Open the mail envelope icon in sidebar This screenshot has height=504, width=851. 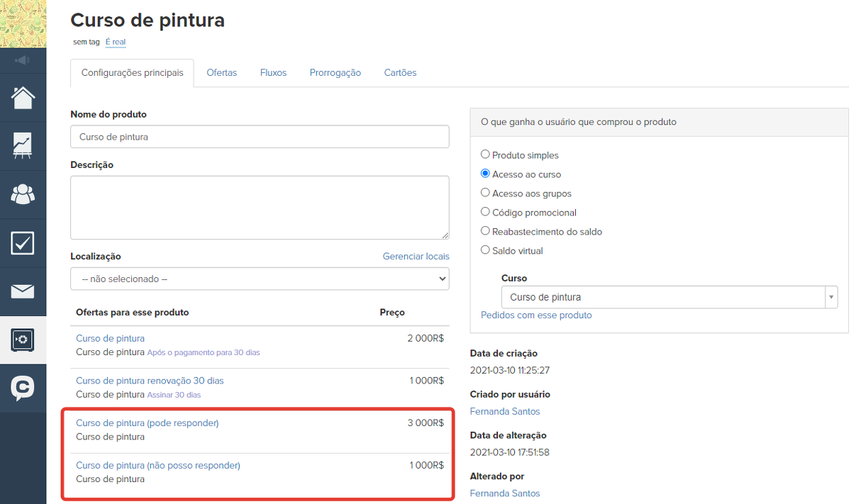pos(23,291)
